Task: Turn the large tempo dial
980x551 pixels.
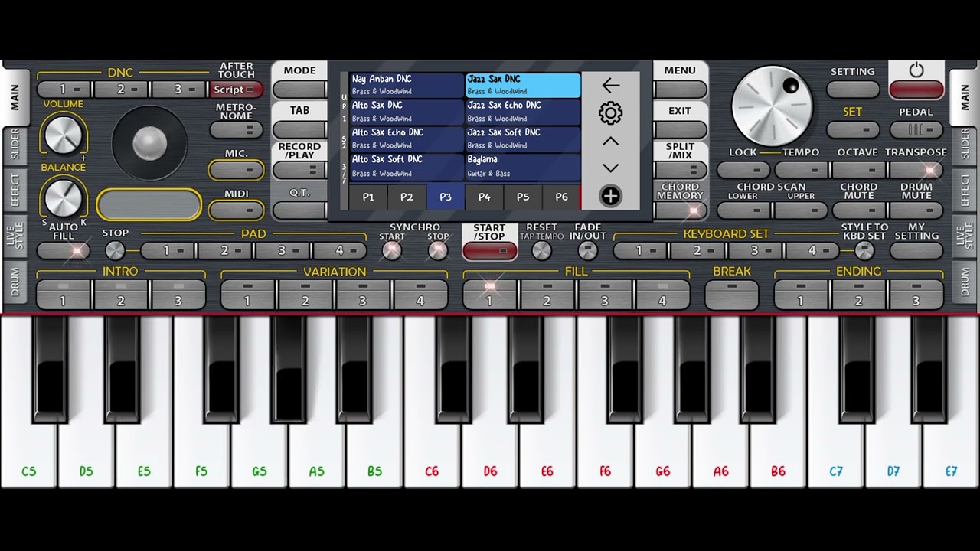Action: click(x=771, y=105)
